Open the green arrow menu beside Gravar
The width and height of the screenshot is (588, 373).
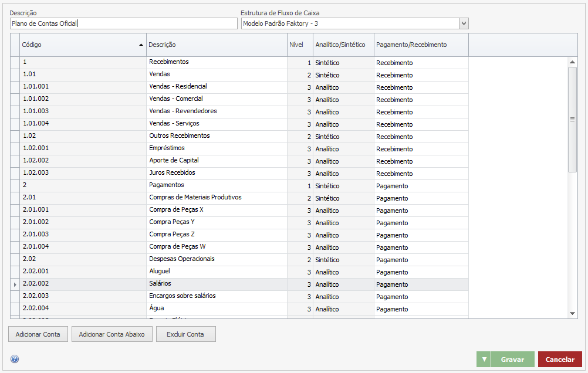point(484,360)
